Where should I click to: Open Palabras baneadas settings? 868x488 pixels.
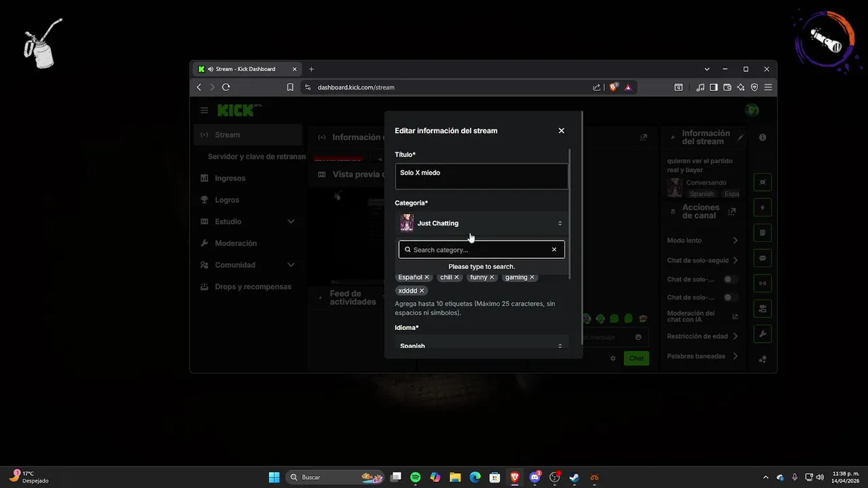pyautogui.click(x=703, y=357)
